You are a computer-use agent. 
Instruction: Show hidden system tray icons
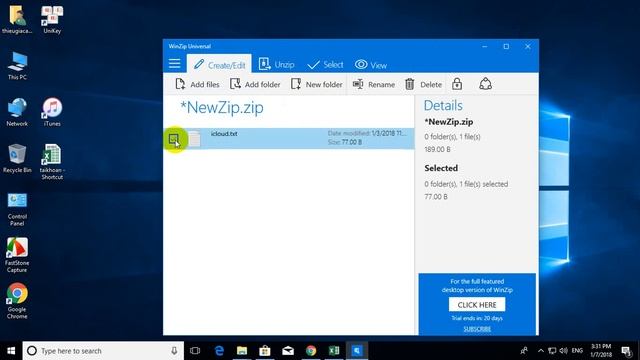click(x=541, y=351)
